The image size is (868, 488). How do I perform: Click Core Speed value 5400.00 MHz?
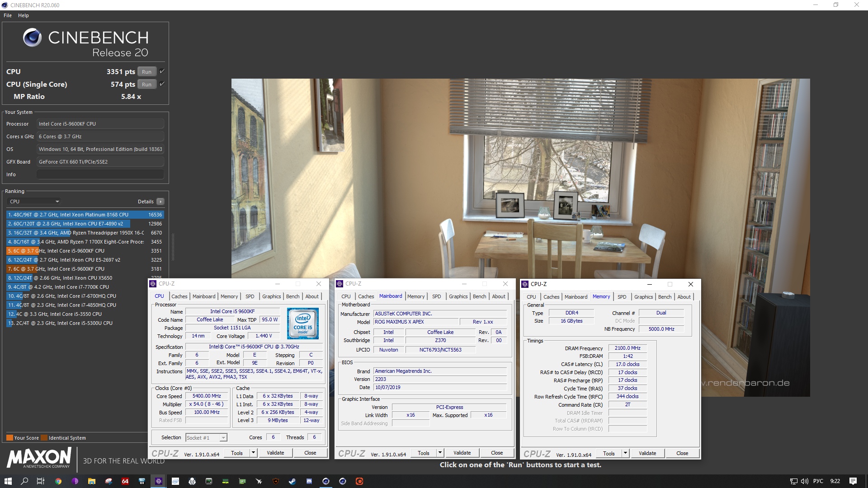(207, 396)
